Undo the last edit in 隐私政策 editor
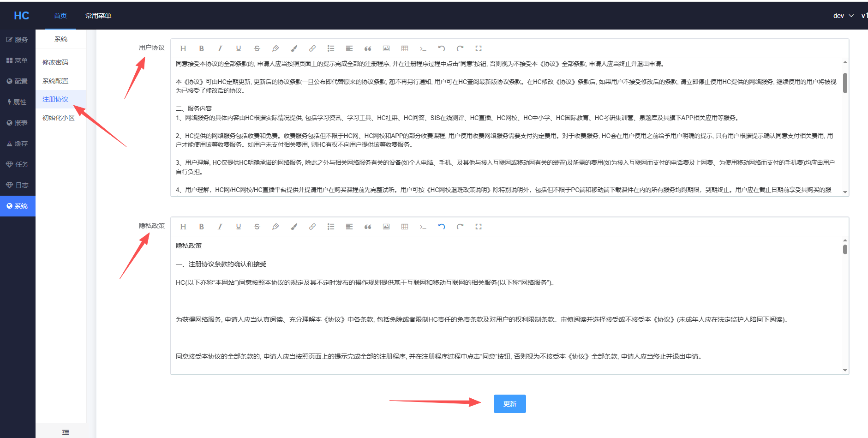The height and width of the screenshot is (438, 868). click(x=442, y=226)
